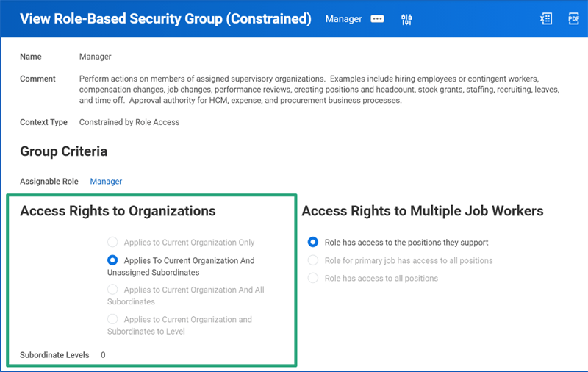The image size is (588, 372).
Task: Choose Role for primary job has access option
Action: pos(313,260)
